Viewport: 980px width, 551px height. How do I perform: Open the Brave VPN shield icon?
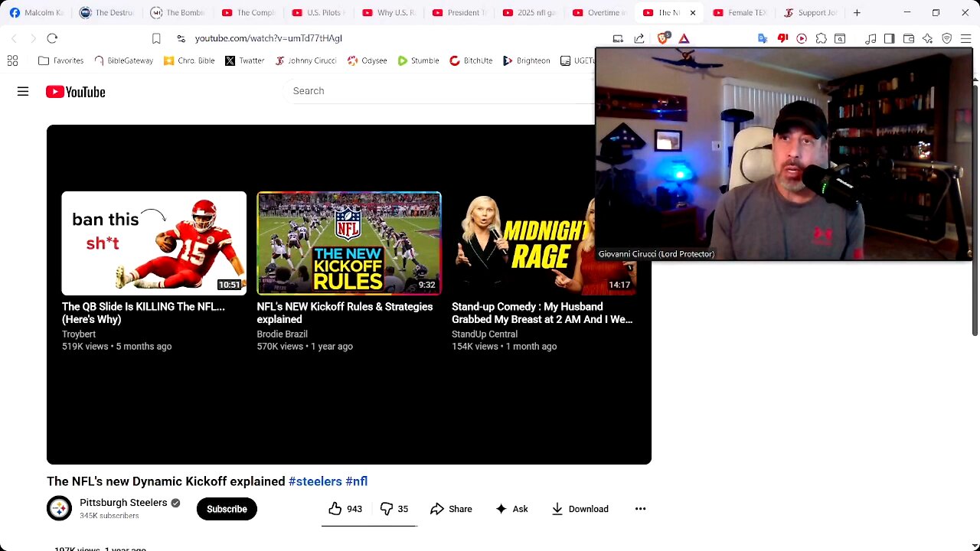[946, 38]
